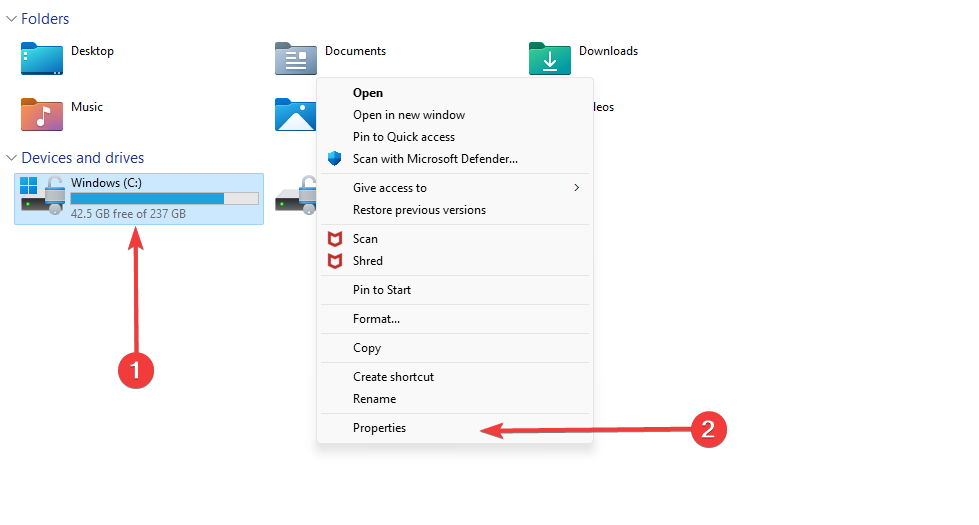Click the Documents folder label
The width and height of the screenshot is (979, 525).
[355, 51]
